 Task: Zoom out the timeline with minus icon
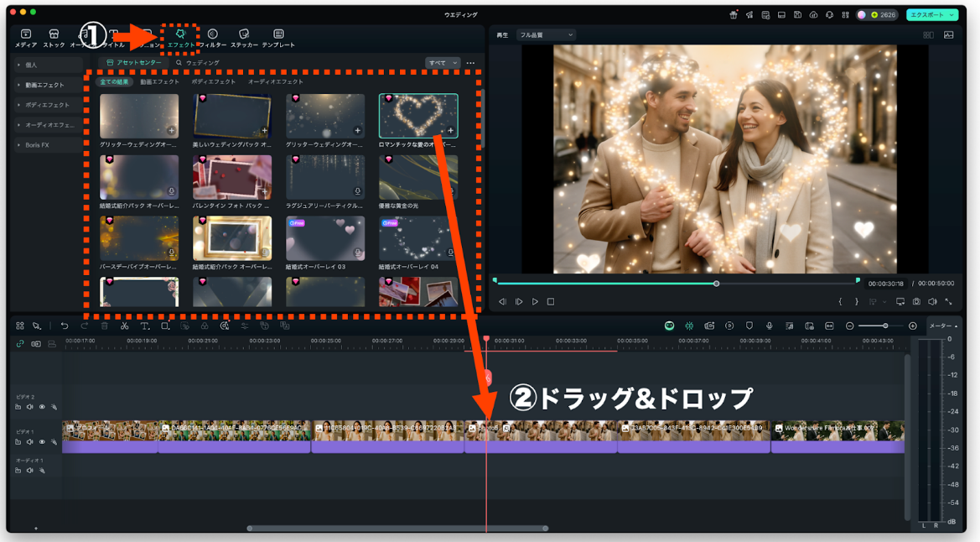point(849,326)
